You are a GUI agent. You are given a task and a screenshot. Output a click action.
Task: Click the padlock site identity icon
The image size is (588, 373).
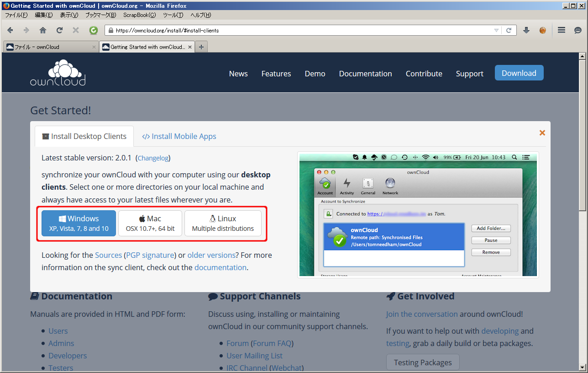pos(110,31)
